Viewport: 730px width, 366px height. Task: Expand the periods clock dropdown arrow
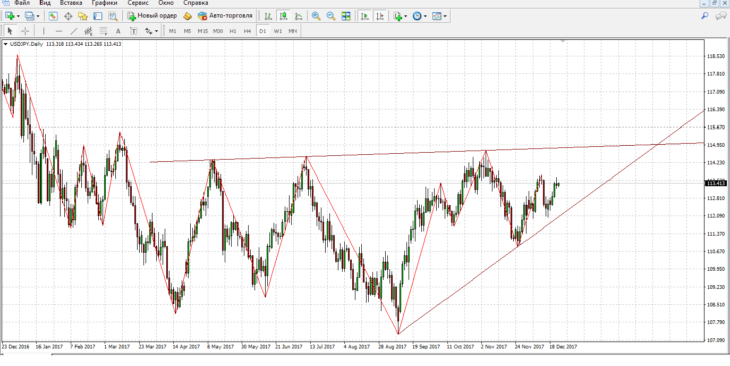(425, 17)
